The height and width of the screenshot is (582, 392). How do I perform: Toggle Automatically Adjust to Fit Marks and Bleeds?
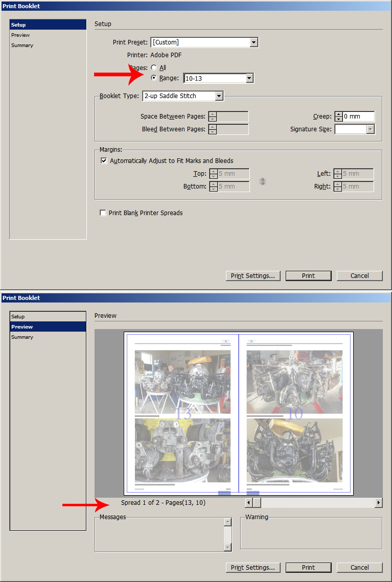[104, 161]
